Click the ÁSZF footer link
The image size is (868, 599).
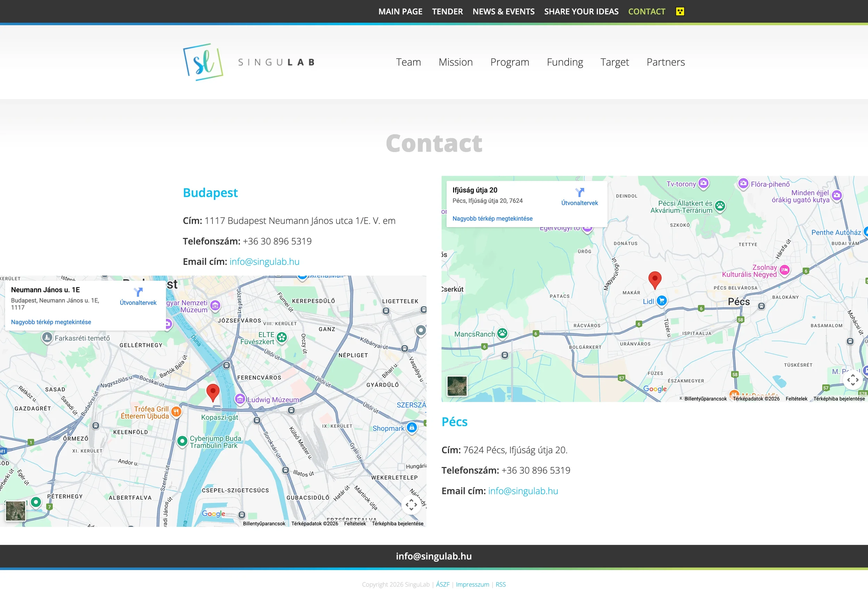click(x=442, y=584)
